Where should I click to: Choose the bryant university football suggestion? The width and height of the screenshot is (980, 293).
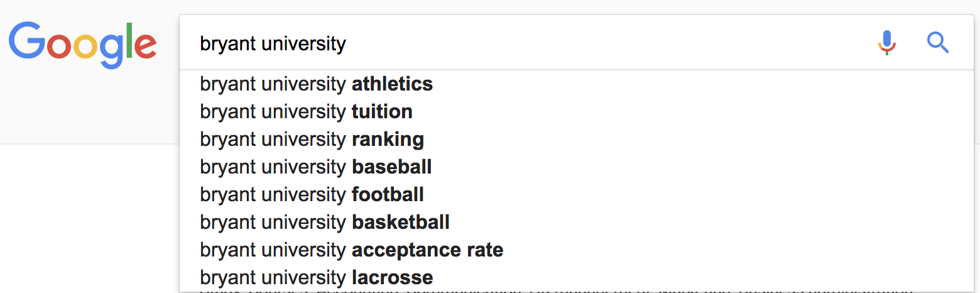point(577,194)
